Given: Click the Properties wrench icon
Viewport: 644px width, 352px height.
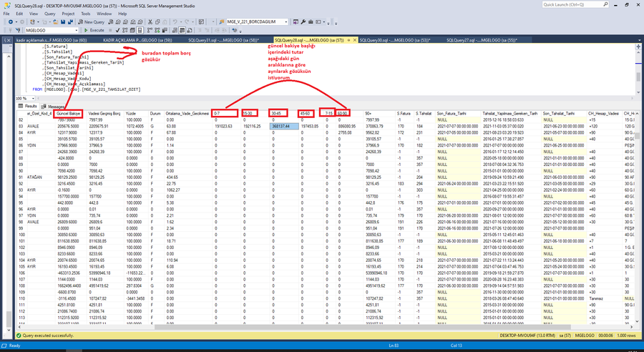Looking at the screenshot, I should 303,21.
